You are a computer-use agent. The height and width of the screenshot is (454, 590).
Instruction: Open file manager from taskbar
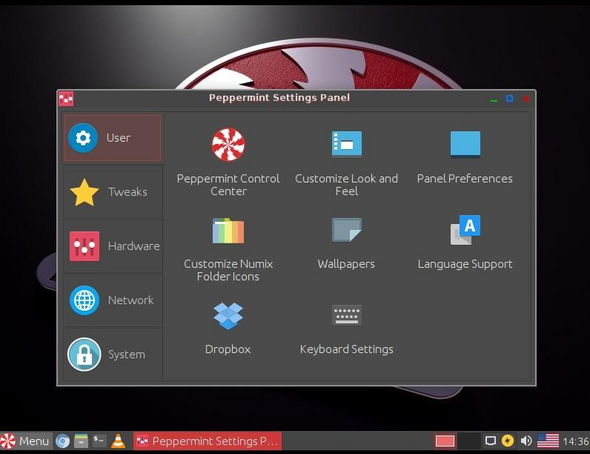[81, 441]
